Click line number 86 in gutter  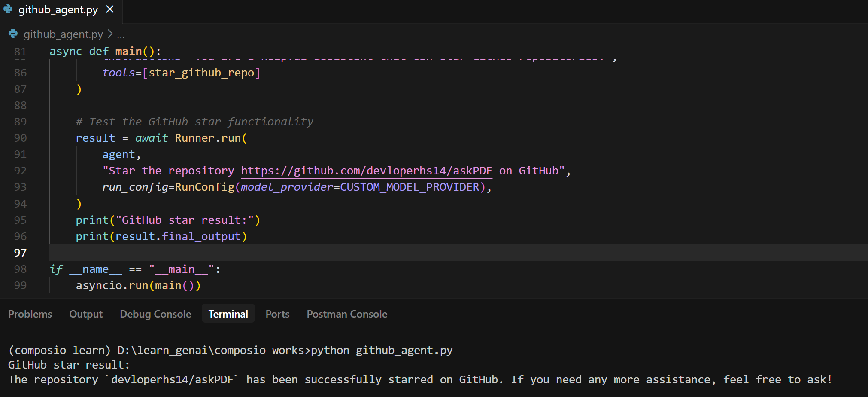[x=20, y=73]
